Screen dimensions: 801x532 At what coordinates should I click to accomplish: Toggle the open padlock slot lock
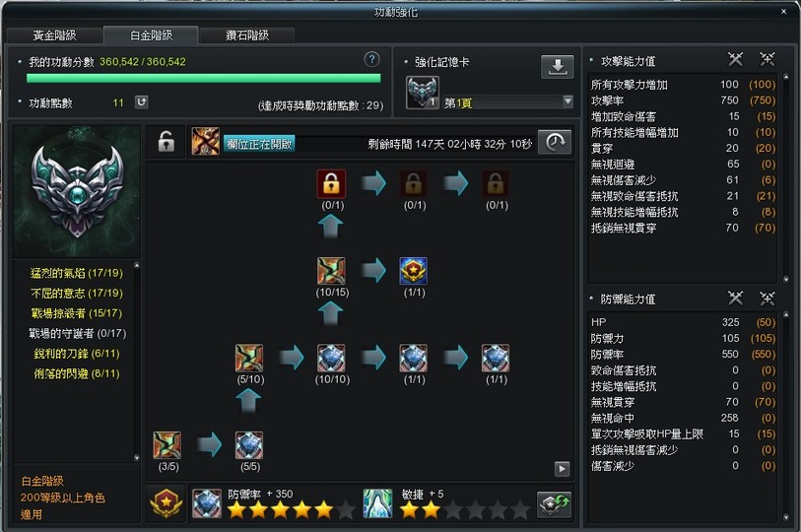(167, 142)
